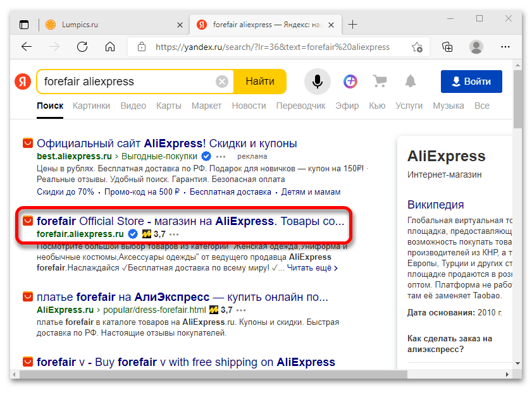532x402 pixels.
Task: Open Музыка section
Action: coord(448,106)
